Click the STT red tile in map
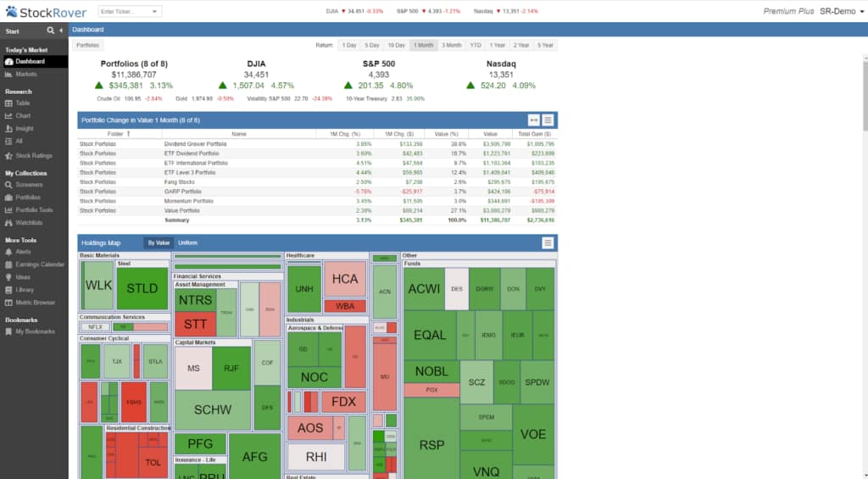868x479 pixels. click(x=195, y=325)
